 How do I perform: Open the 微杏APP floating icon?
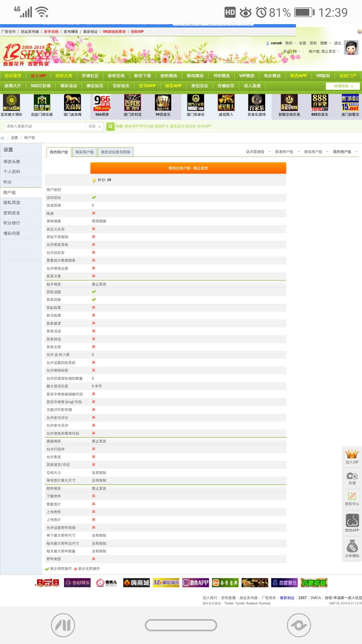coord(352,523)
